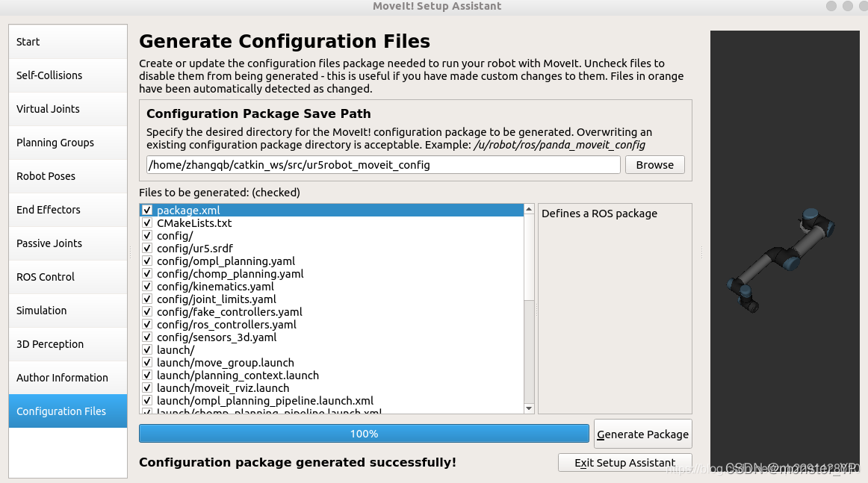Select End Effectors section
Image resolution: width=868 pixels, height=483 pixels.
67,210
